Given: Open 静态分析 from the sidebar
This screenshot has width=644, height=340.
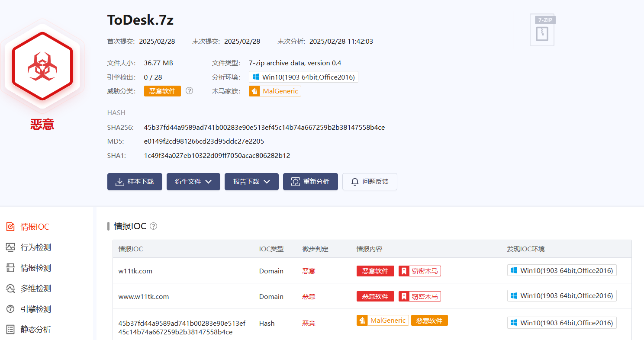Looking at the screenshot, I should [36, 330].
